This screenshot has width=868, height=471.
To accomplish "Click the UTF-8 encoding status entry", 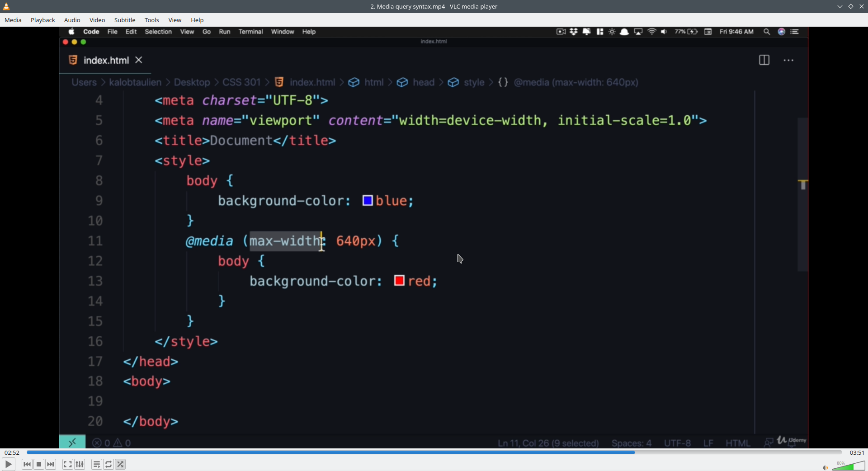I will 677,443.
